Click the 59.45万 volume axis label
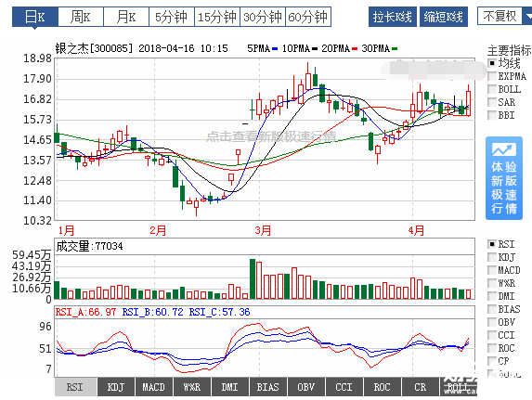Image resolution: width=532 pixels, height=400 pixels. coord(32,254)
